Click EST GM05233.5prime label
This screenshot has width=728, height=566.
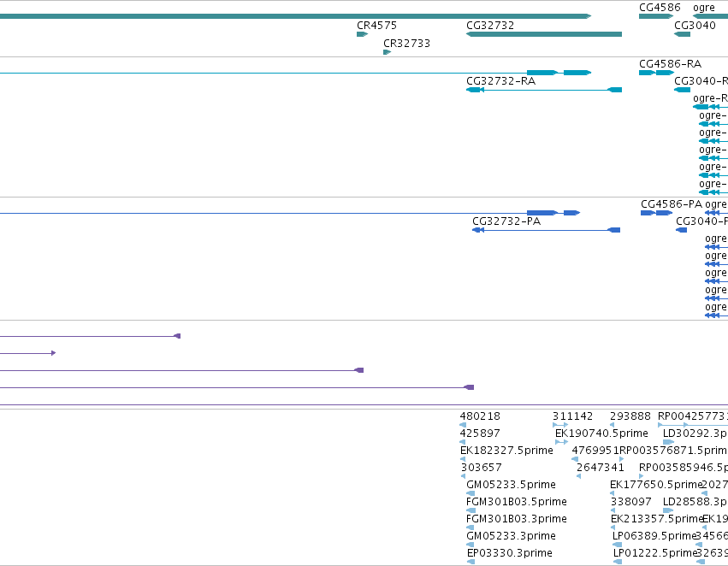pyautogui.click(x=511, y=485)
